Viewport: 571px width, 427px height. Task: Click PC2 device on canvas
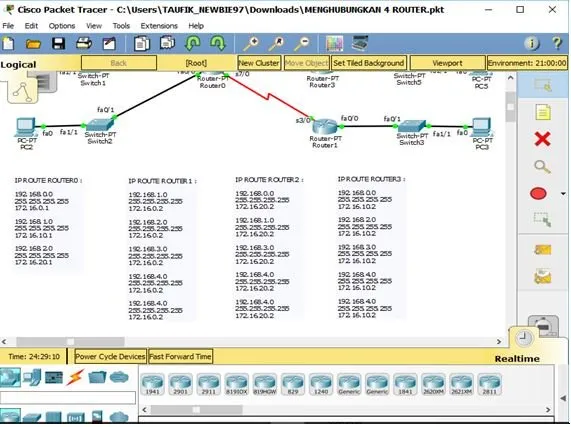pos(26,127)
